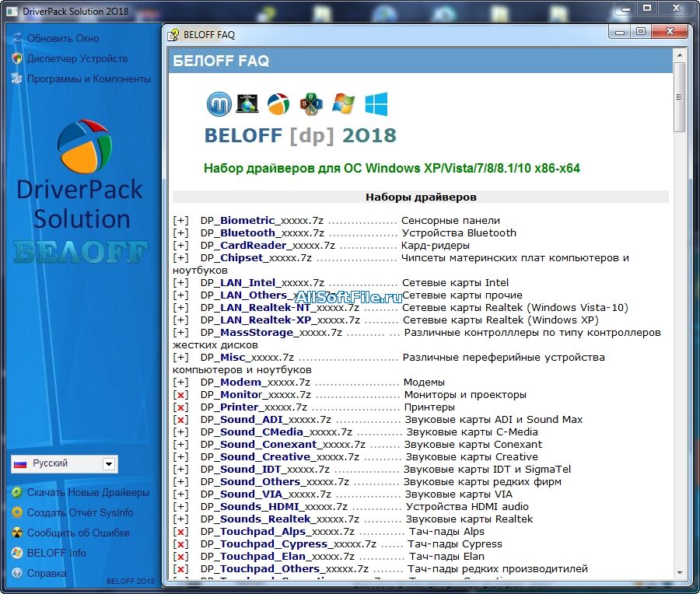This screenshot has height=594, width=700.
Task: Click the BELOFF [dp] 2018 heading
Action: [300, 135]
